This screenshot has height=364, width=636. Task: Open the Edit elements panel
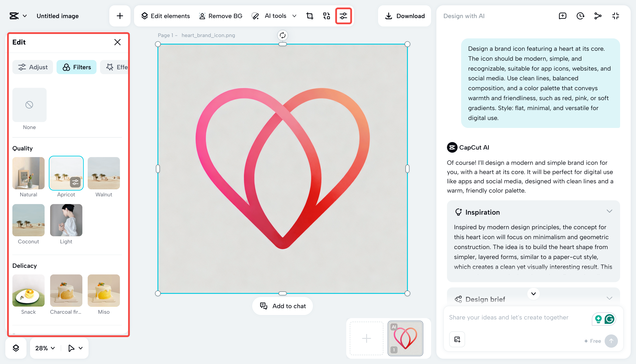click(x=165, y=16)
